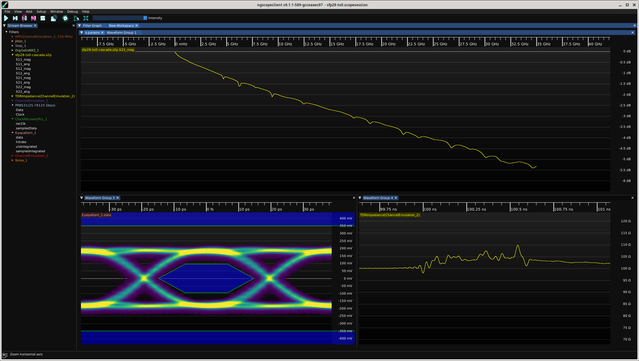Collapse the Eyepattern_1 tree node
639x361 pixels.
12,133
